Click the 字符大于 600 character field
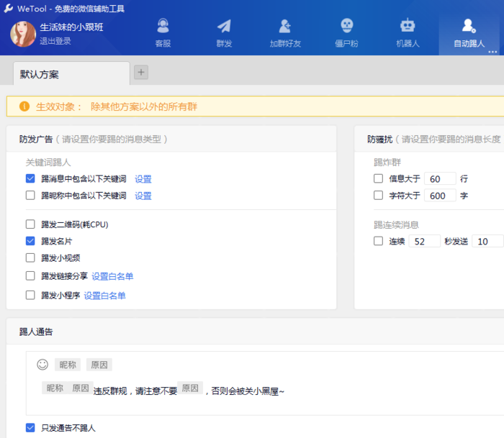Screen dimensions: 504x438 440,196
